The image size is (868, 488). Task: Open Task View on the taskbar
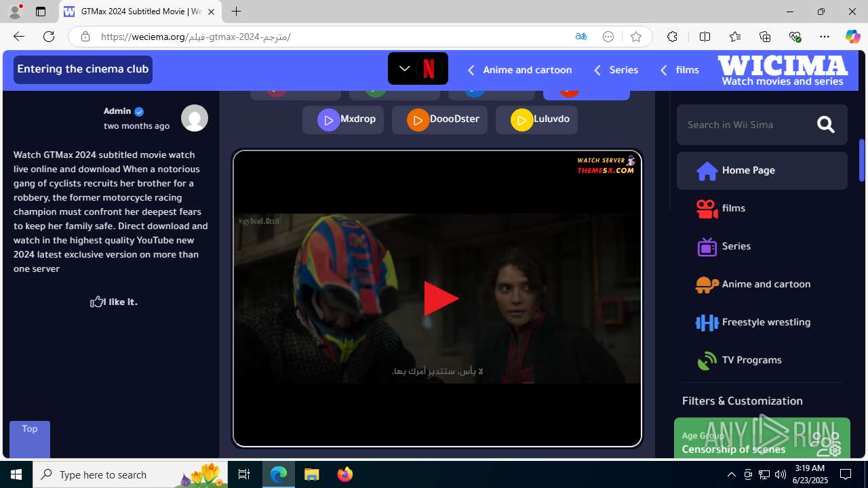point(244,474)
